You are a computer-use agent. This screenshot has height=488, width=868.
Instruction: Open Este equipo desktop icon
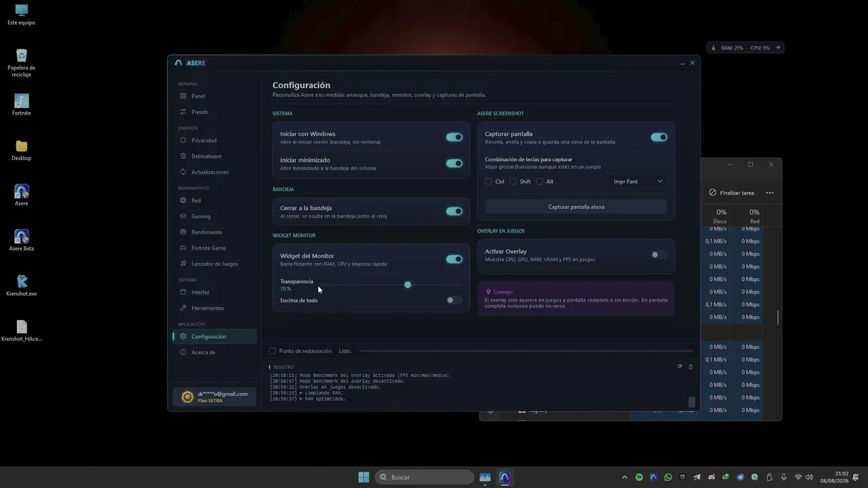click(x=22, y=15)
